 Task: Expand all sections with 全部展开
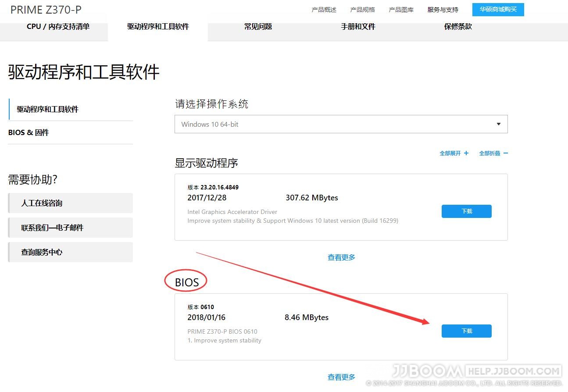[454, 153]
